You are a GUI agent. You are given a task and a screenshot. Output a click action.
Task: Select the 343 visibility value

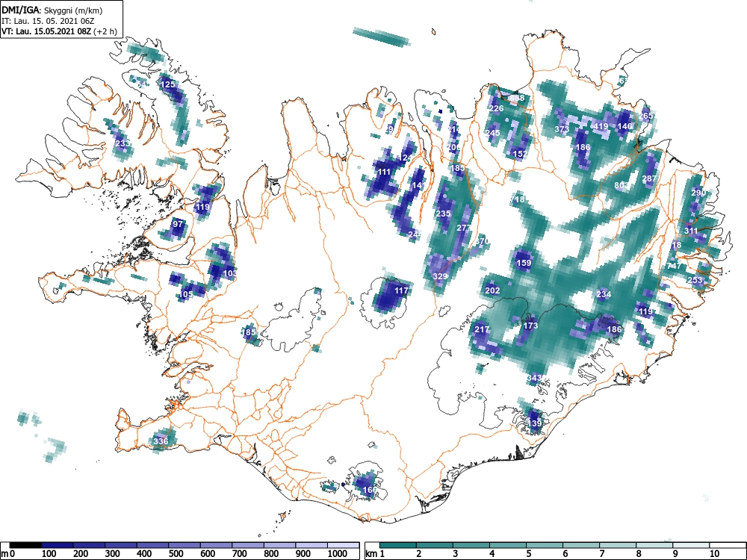tap(535, 378)
